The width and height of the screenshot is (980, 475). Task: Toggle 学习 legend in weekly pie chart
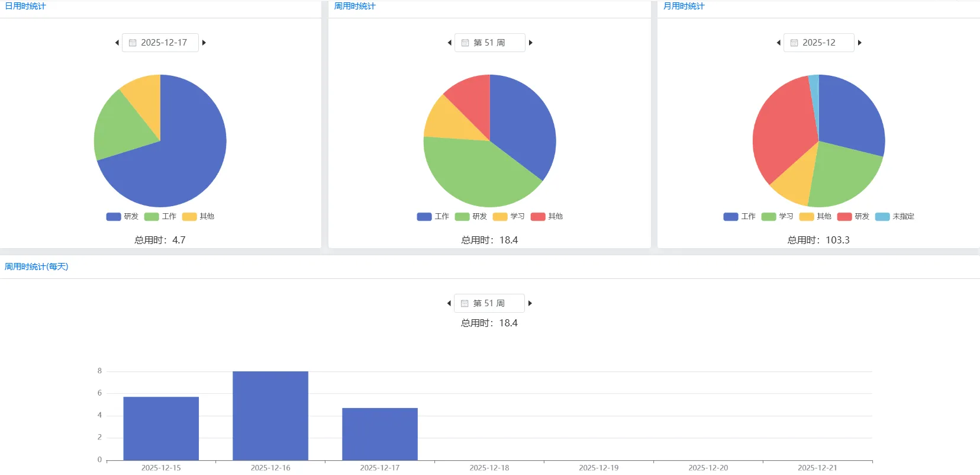(509, 217)
